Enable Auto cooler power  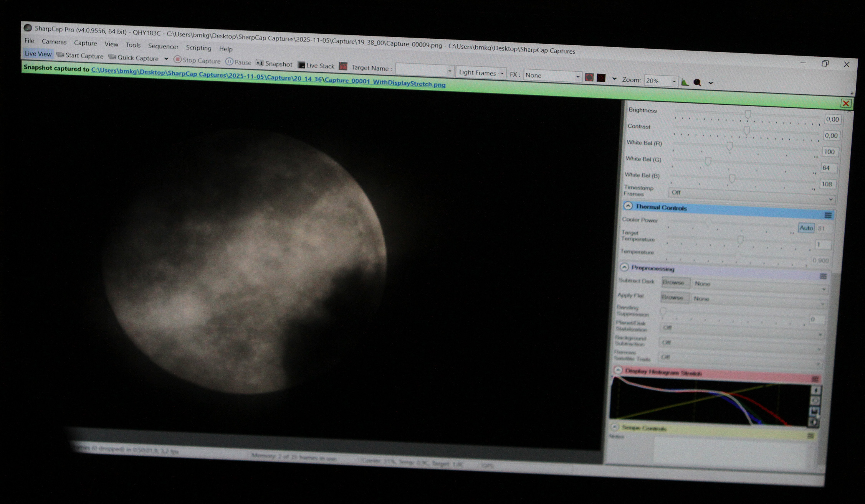click(806, 228)
